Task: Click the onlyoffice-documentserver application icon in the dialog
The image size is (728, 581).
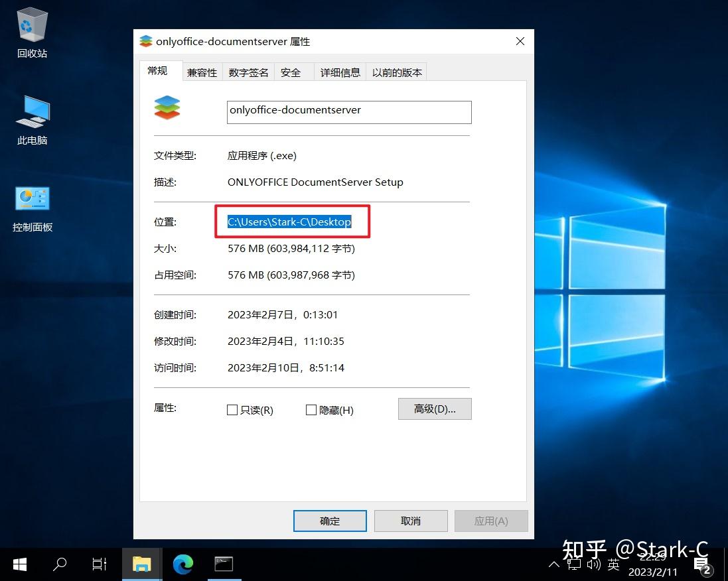Action: (x=167, y=107)
